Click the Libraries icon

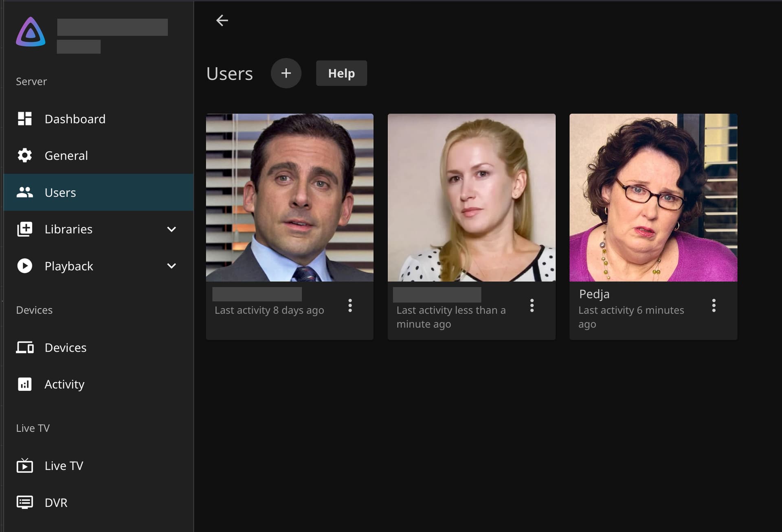coord(24,229)
